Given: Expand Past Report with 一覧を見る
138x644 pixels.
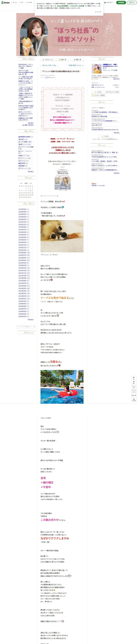Looking at the screenshot, I should [x=30, y=320].
